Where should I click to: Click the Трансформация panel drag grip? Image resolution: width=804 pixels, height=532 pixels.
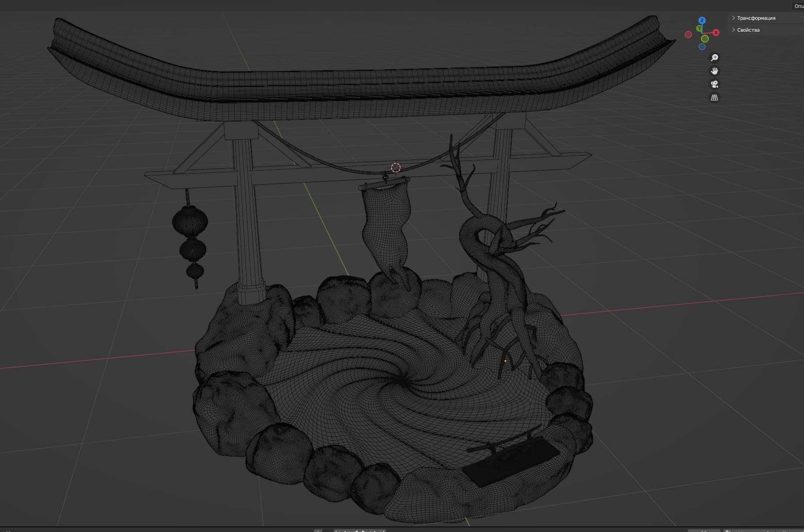tap(802, 18)
